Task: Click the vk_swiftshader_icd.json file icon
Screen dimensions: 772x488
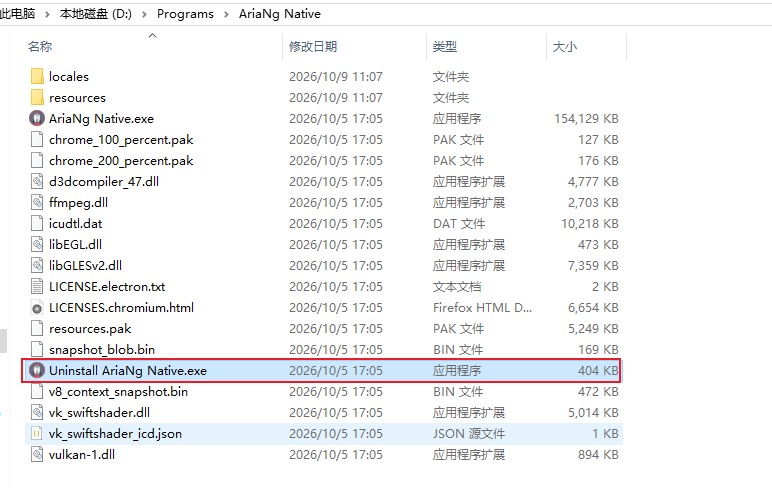Action: point(37,433)
